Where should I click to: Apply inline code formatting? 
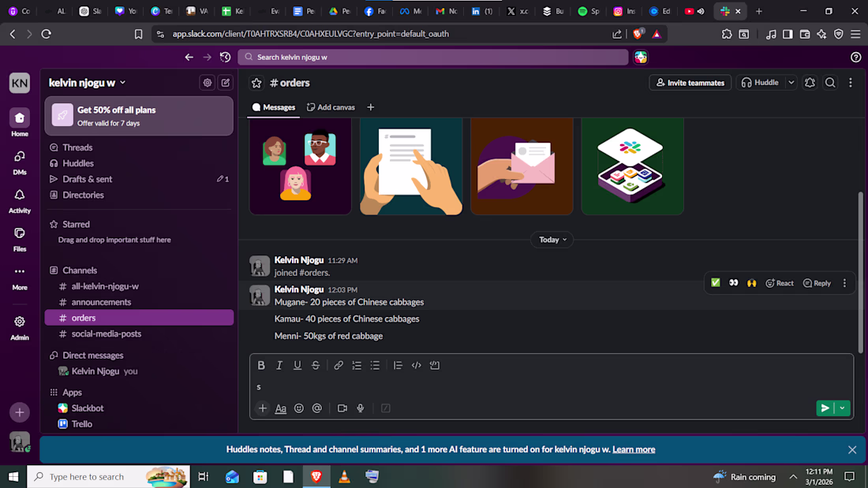(x=417, y=365)
